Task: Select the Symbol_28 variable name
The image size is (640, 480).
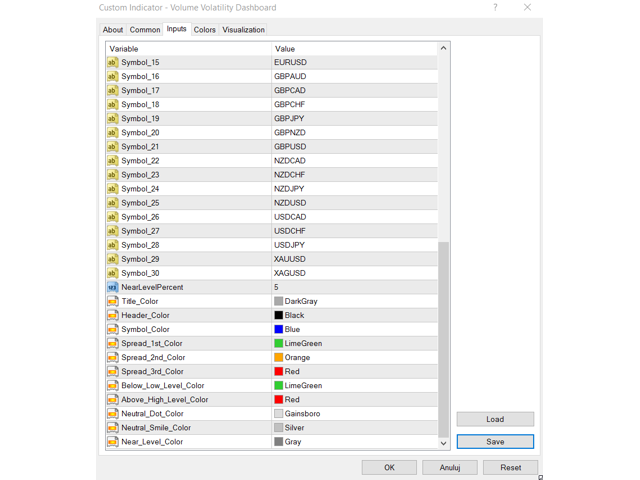Action: (140, 245)
